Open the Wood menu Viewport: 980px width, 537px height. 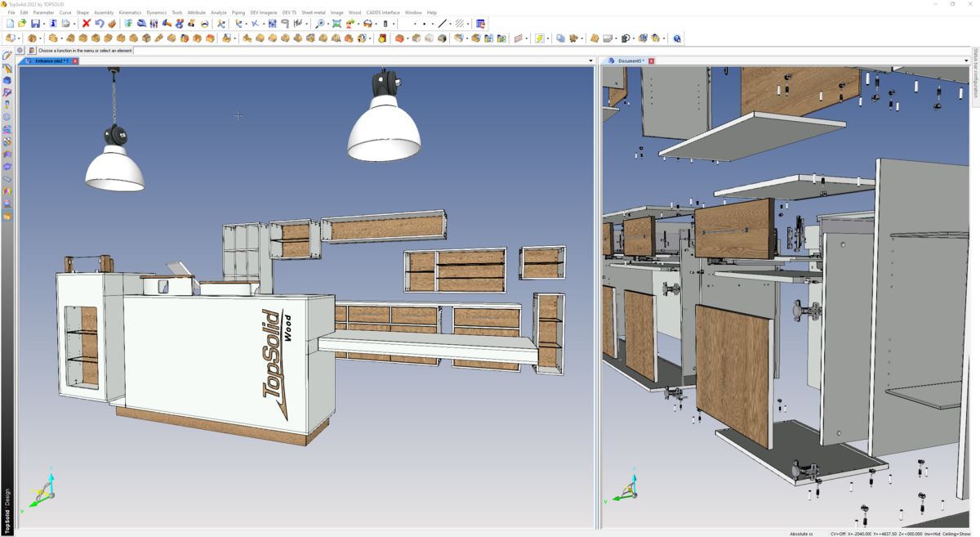pos(354,12)
